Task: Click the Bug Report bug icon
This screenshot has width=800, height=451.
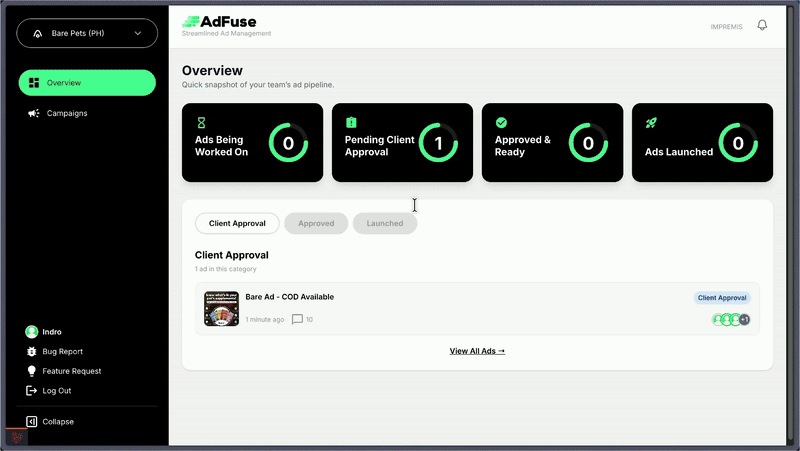Action: (x=32, y=352)
